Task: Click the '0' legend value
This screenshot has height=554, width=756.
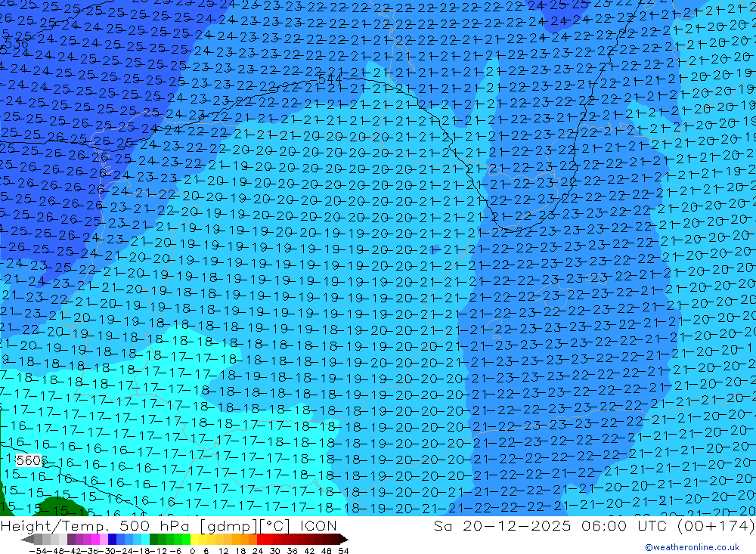Action: point(193,550)
